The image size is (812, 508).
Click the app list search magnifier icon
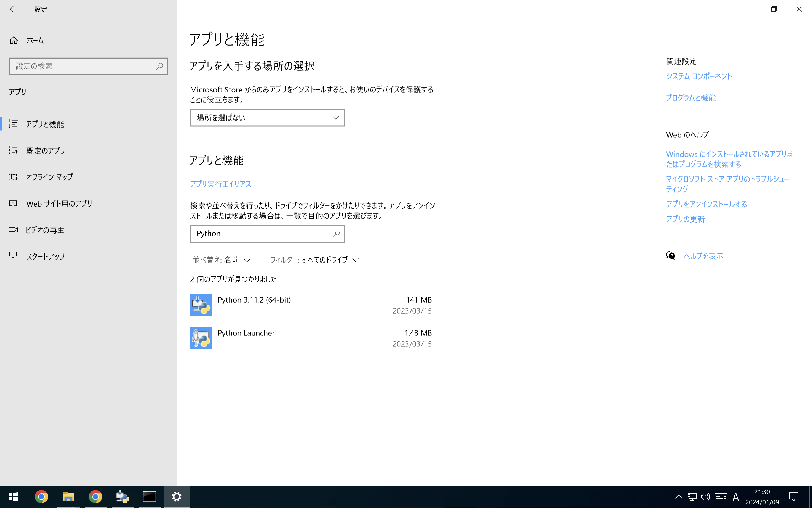click(336, 234)
